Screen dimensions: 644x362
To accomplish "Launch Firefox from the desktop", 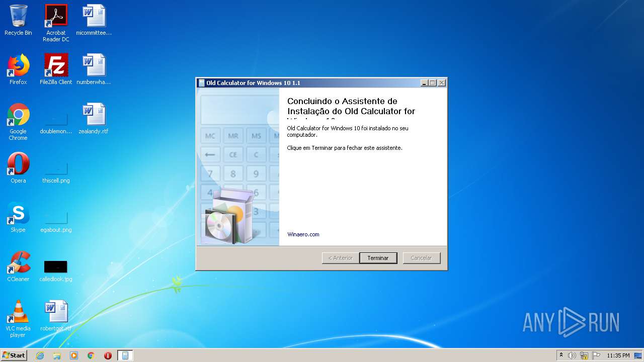I will point(18,69).
